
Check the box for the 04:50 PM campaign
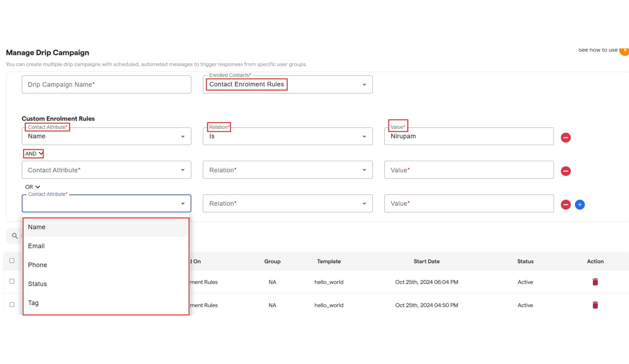click(x=12, y=304)
